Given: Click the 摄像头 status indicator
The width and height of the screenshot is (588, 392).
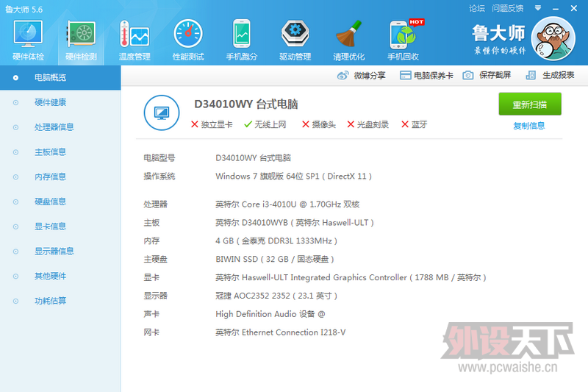Looking at the screenshot, I should [x=319, y=124].
